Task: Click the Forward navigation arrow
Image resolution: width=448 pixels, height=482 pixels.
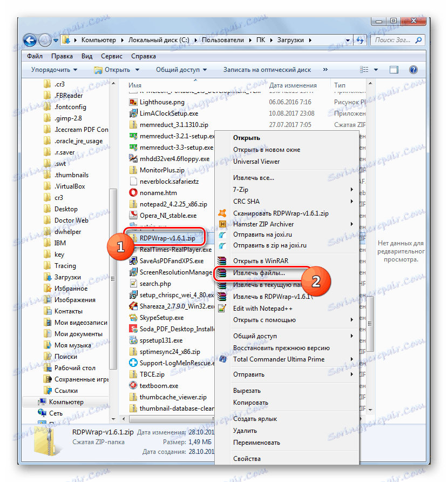Action: coord(45,41)
